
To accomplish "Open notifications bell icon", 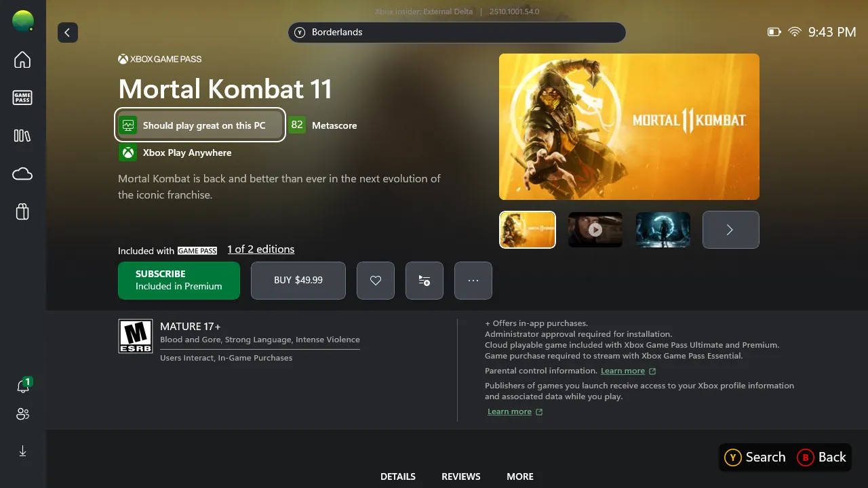I will click(x=22, y=386).
